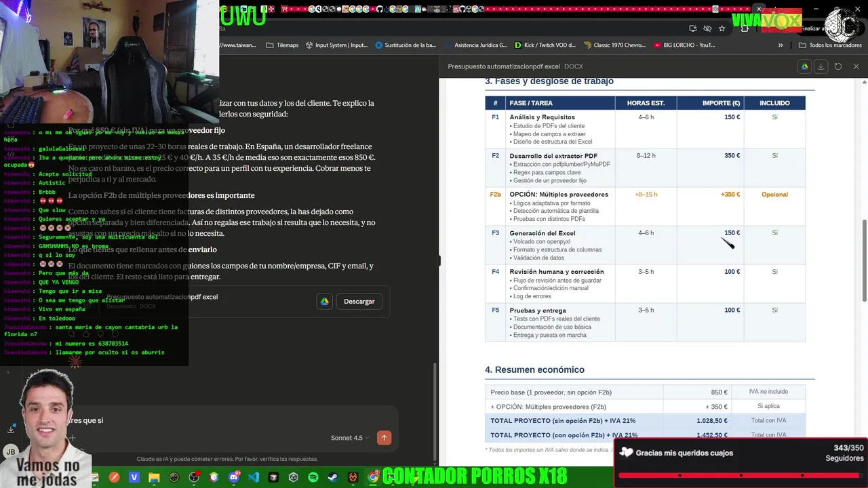The image size is (868, 488).
Task: Click the document preview vertical scrollbar
Action: [864, 261]
